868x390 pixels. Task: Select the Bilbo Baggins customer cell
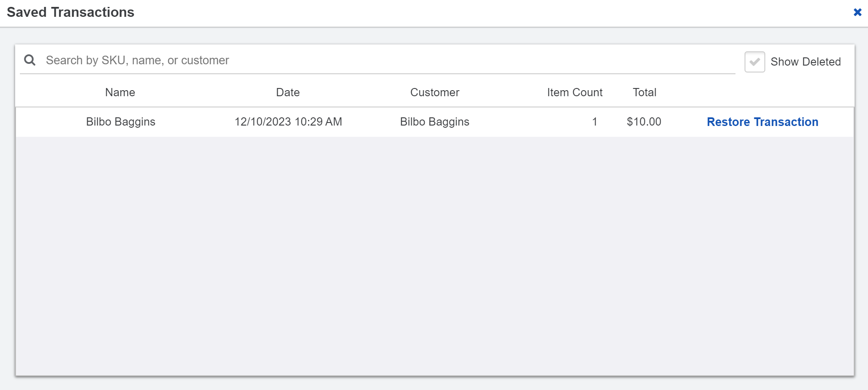[435, 122]
